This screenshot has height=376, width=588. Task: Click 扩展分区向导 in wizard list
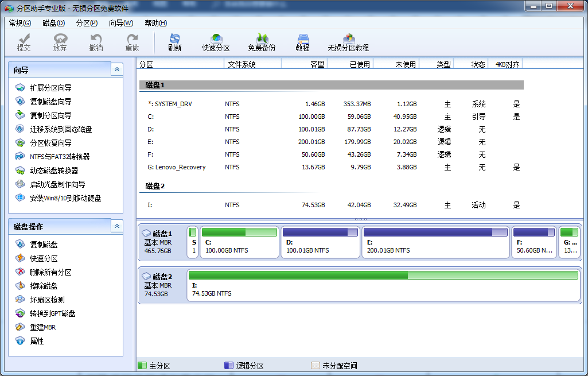coord(50,88)
